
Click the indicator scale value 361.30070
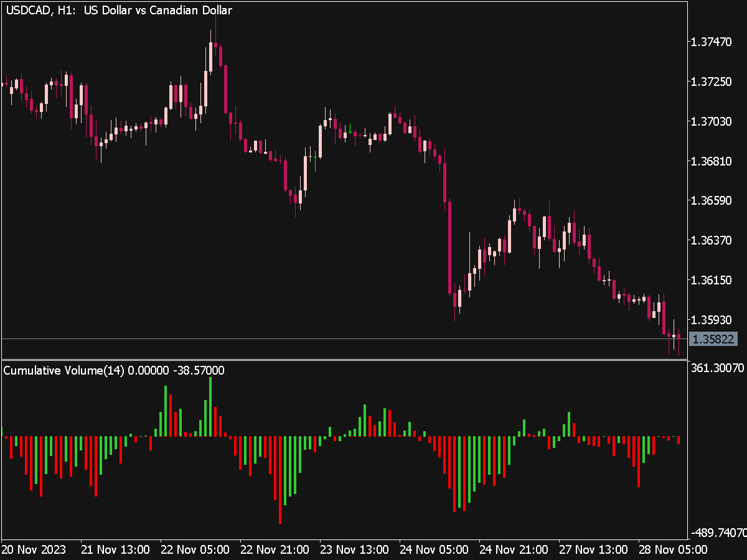click(718, 368)
